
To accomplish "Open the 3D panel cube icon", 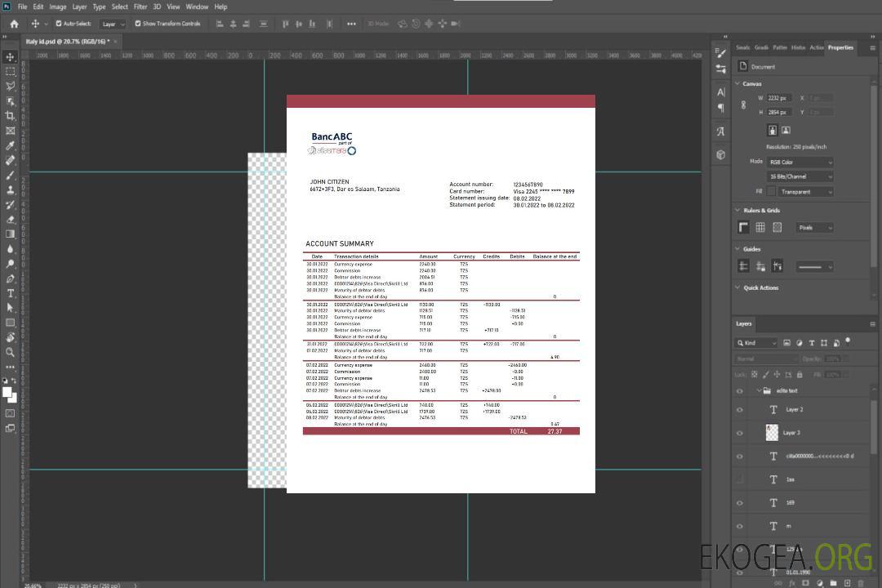I will [x=721, y=154].
